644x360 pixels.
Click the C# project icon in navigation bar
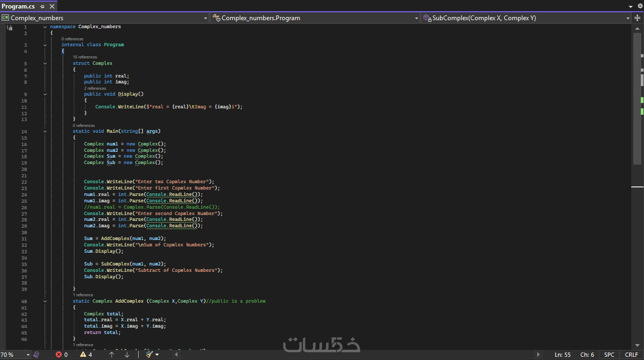(5, 18)
